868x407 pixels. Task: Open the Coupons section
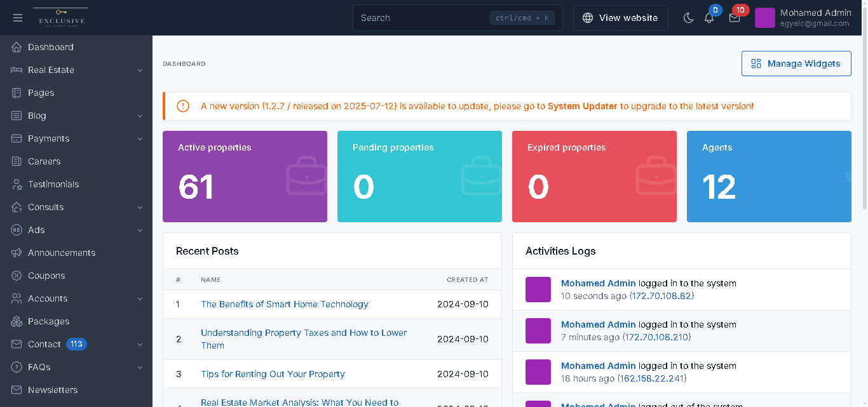tap(48, 275)
